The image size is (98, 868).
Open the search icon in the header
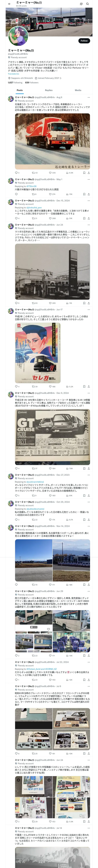tap(88, 4)
